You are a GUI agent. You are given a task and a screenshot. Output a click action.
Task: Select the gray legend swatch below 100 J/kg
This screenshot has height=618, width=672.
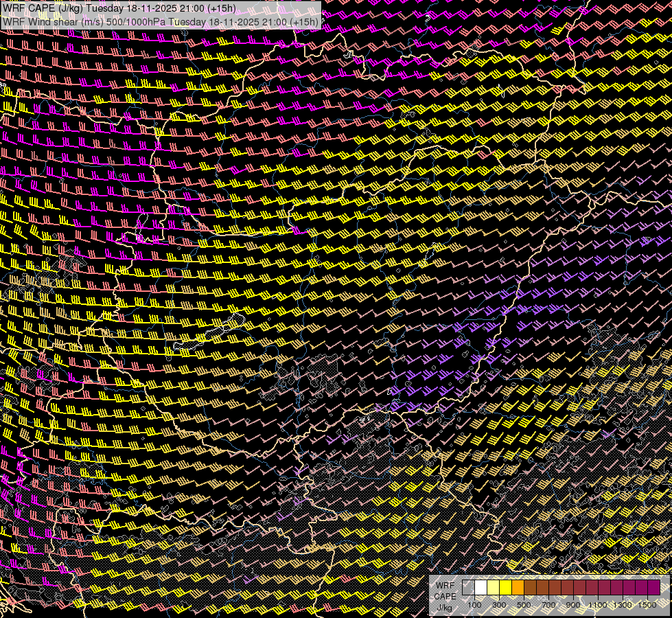[468, 588]
